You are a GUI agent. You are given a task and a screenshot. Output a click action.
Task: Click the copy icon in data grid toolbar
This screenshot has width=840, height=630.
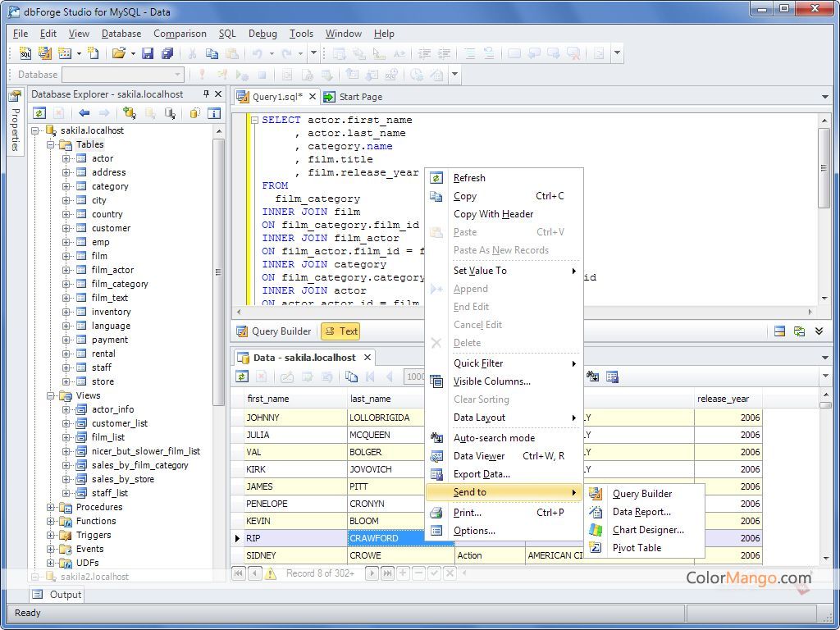click(351, 377)
